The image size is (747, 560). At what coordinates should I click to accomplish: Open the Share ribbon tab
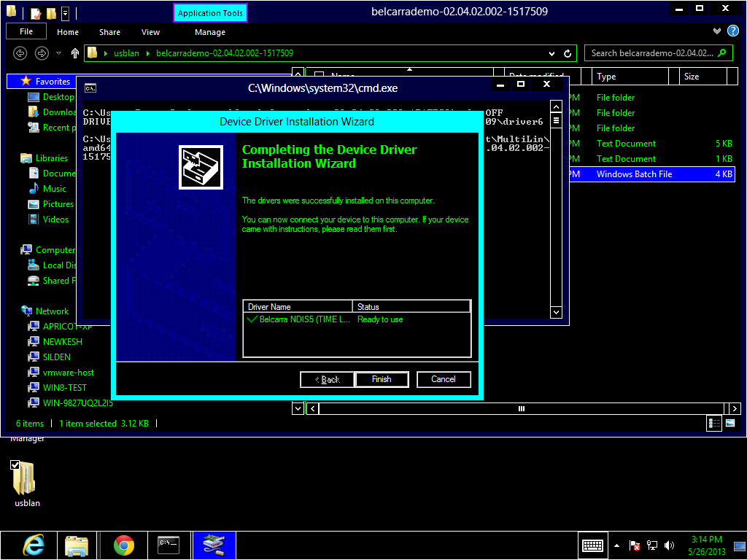coord(109,32)
